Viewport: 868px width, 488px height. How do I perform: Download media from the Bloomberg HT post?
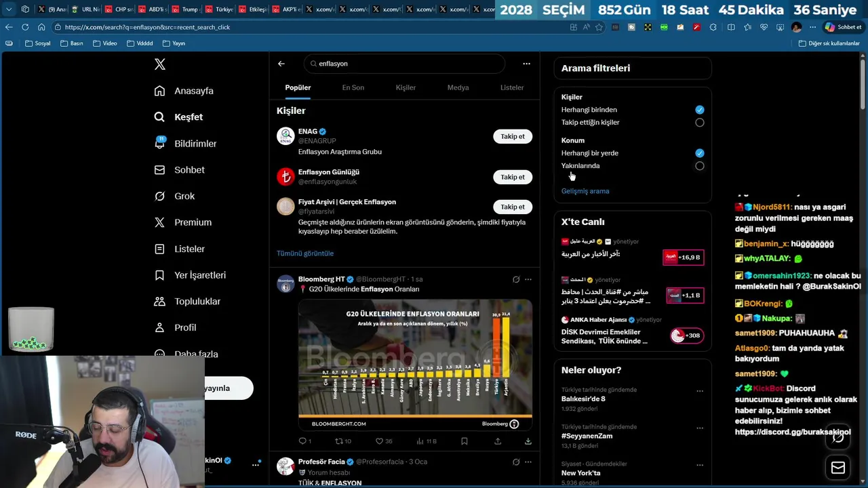528,441
